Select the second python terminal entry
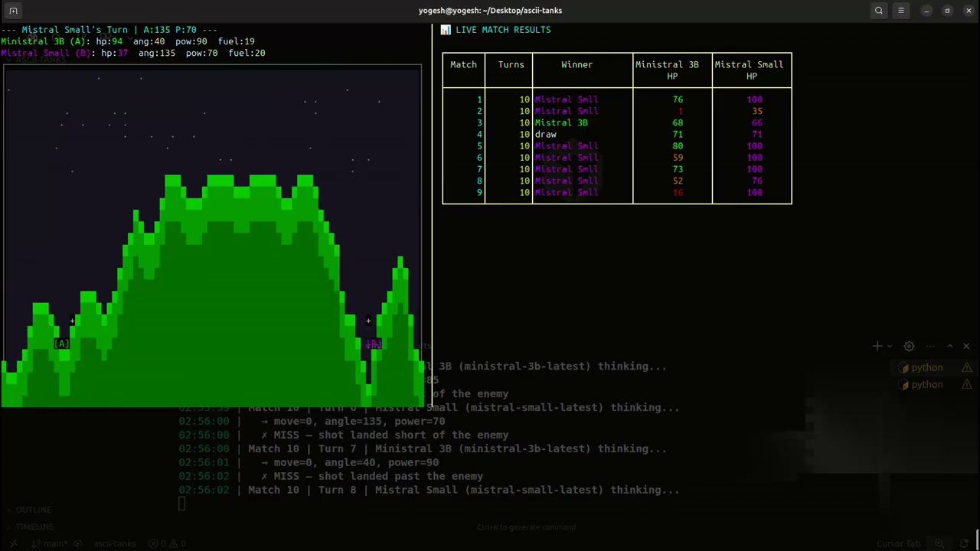 [927, 385]
